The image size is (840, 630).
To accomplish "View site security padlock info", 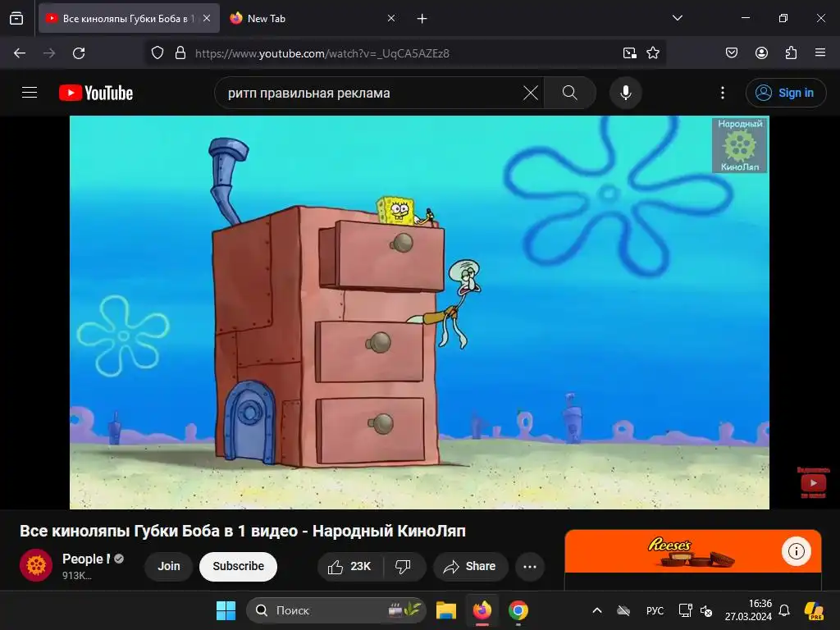I will 180,53.
